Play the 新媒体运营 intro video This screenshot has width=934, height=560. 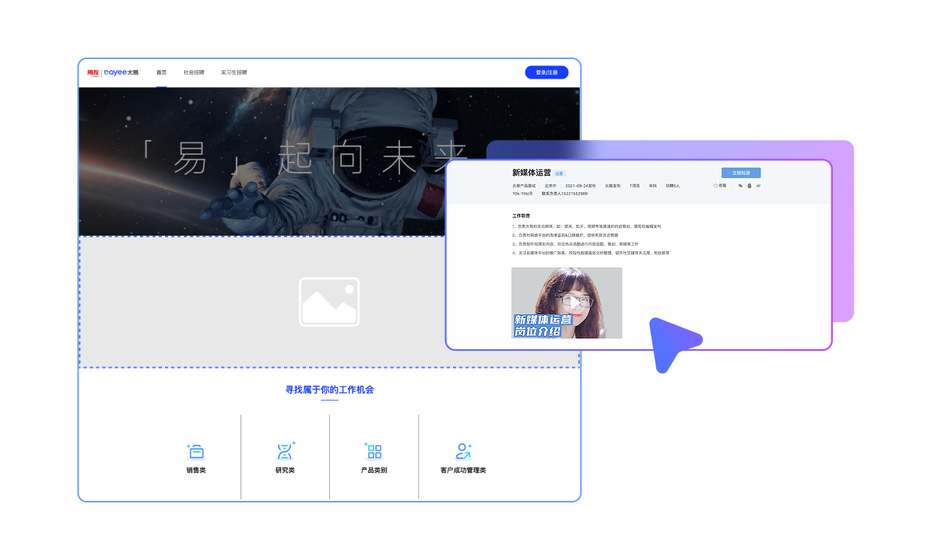[x=567, y=303]
